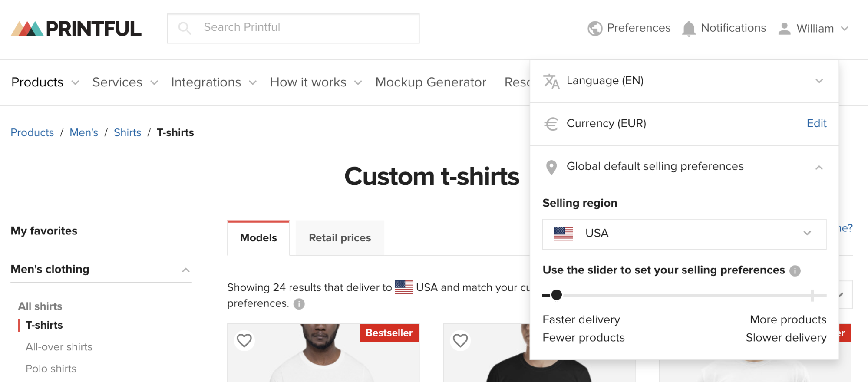This screenshot has height=382, width=868.
Task: Favorite the first t-shirt with heart icon
Action: coord(244,340)
